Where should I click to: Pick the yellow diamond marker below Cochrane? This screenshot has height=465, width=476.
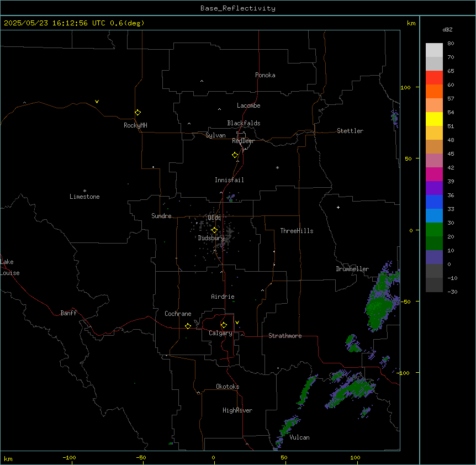(x=188, y=326)
